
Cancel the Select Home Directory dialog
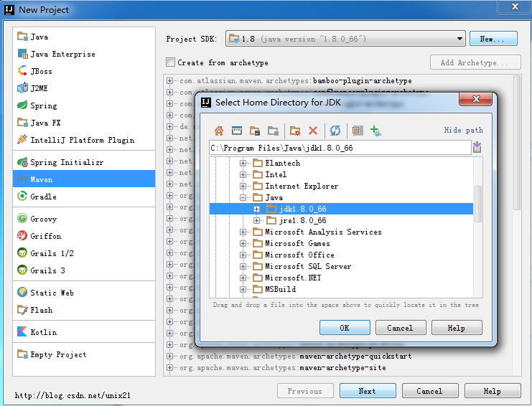pos(401,328)
